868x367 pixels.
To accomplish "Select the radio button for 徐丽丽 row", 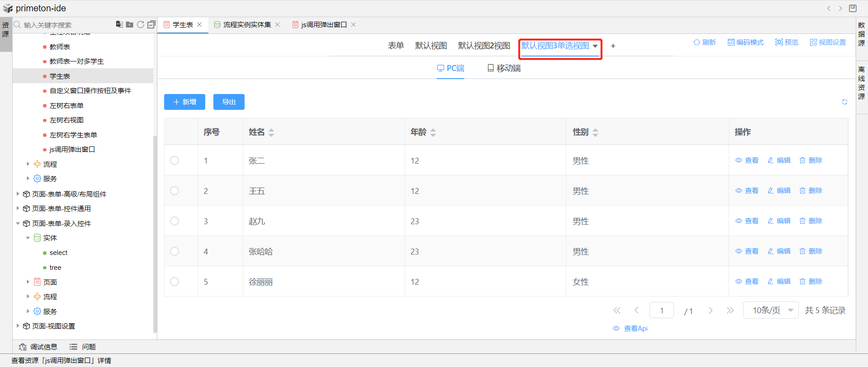I will click(x=175, y=282).
